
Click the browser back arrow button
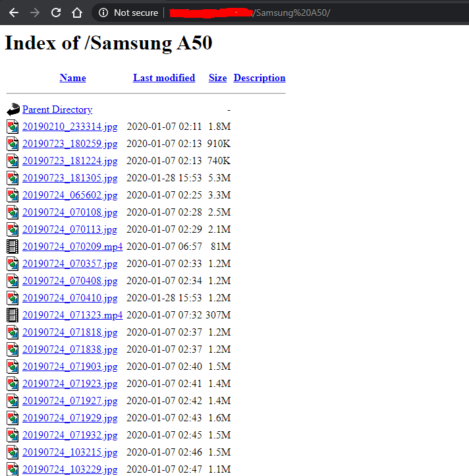[13, 13]
